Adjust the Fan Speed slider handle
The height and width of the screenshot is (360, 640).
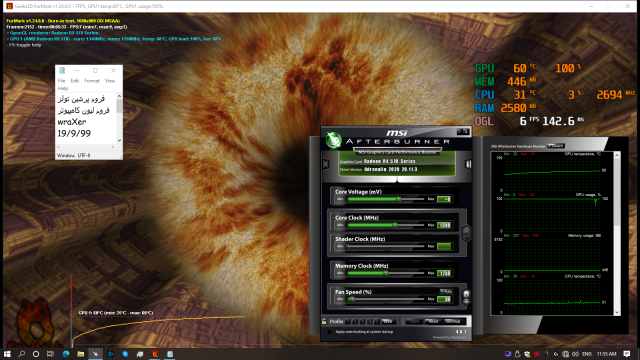tap(351, 299)
